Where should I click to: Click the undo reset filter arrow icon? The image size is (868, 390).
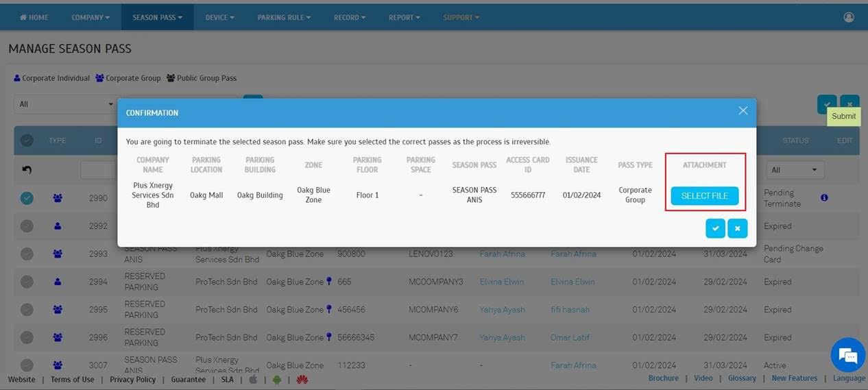click(27, 170)
